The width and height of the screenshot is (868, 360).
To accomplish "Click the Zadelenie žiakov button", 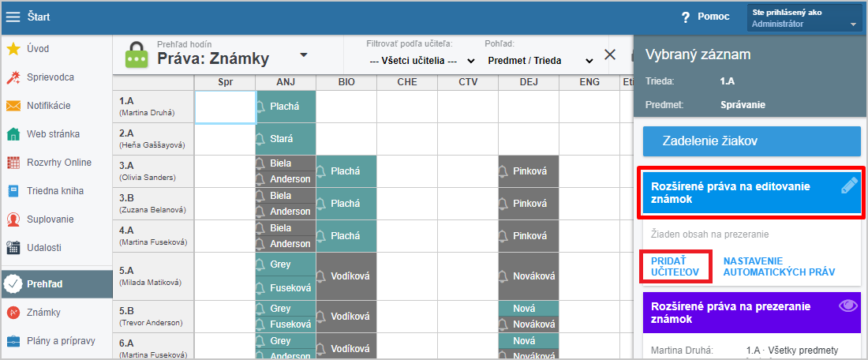I will tap(751, 141).
